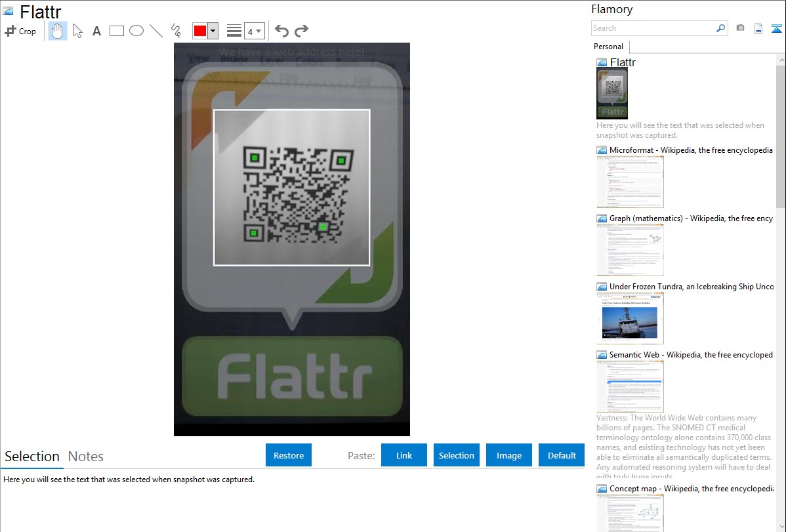The height and width of the screenshot is (532, 786).
Task: Click the Concept map - Wikipedia title
Action: tap(691, 488)
